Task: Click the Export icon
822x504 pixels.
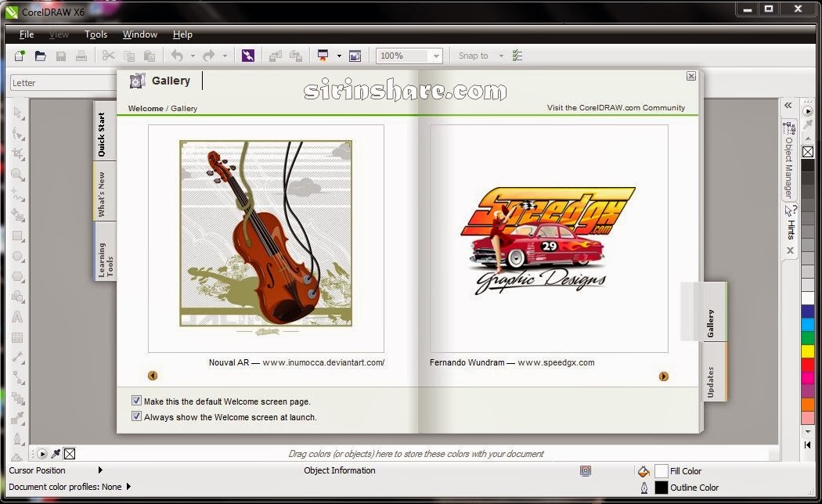Action: [x=296, y=56]
